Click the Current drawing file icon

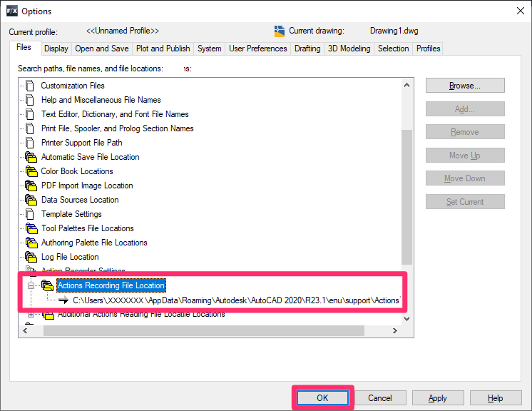point(280,31)
